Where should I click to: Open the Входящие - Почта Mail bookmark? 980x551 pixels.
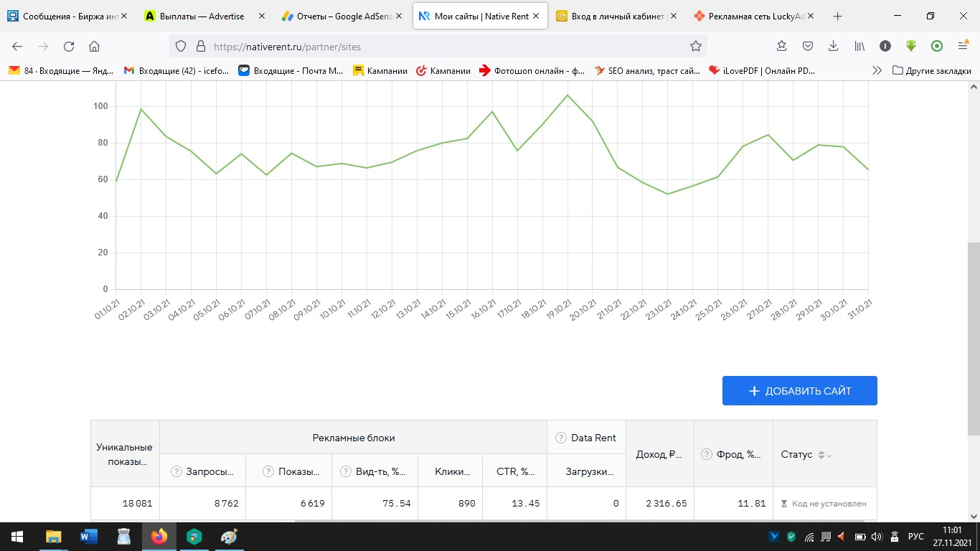[x=291, y=70]
